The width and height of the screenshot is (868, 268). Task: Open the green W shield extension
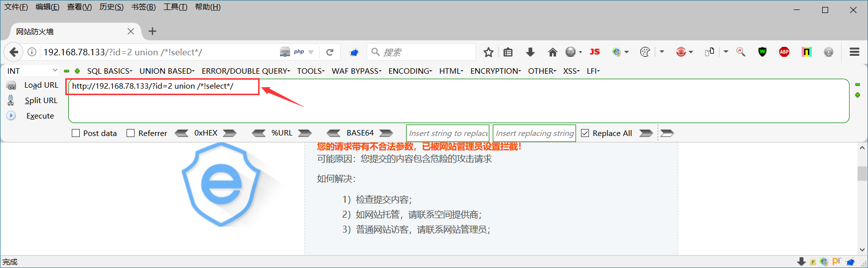(x=762, y=52)
